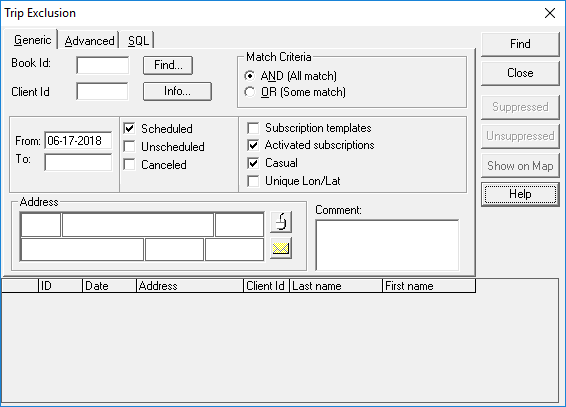Viewport: 566px width, 407px height.
Task: Click the Unsuppressed button
Action: coord(520,136)
